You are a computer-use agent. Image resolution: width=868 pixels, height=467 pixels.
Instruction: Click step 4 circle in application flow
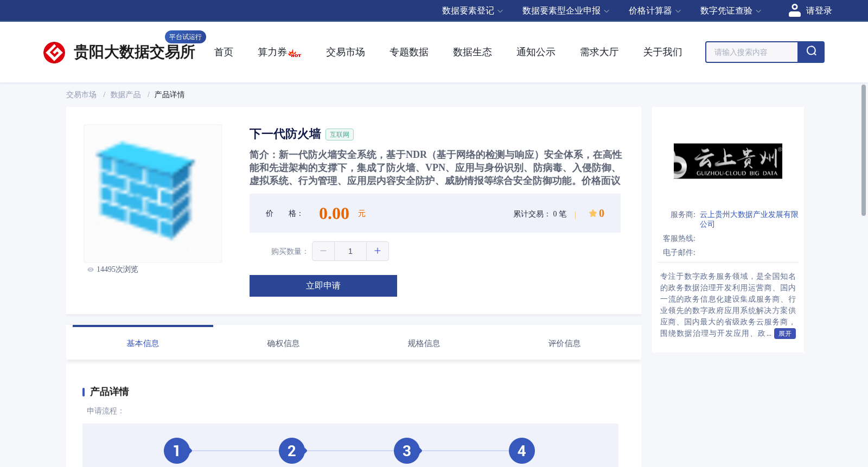tap(522, 451)
